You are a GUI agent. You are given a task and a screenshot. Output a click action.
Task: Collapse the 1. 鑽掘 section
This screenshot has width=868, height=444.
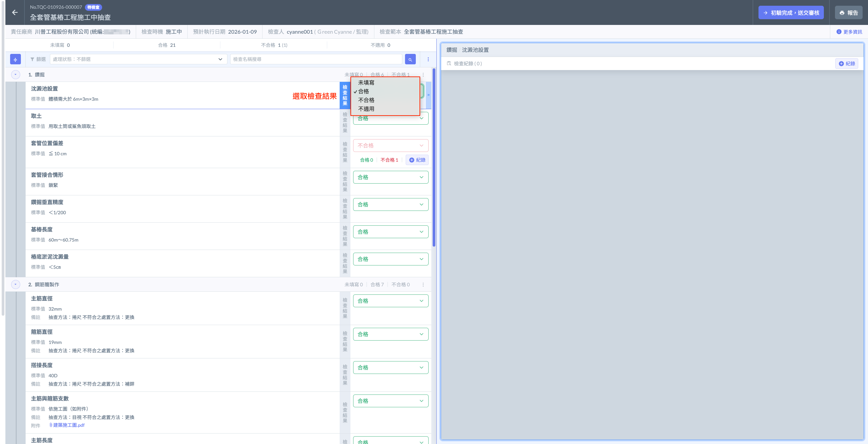pyautogui.click(x=15, y=74)
